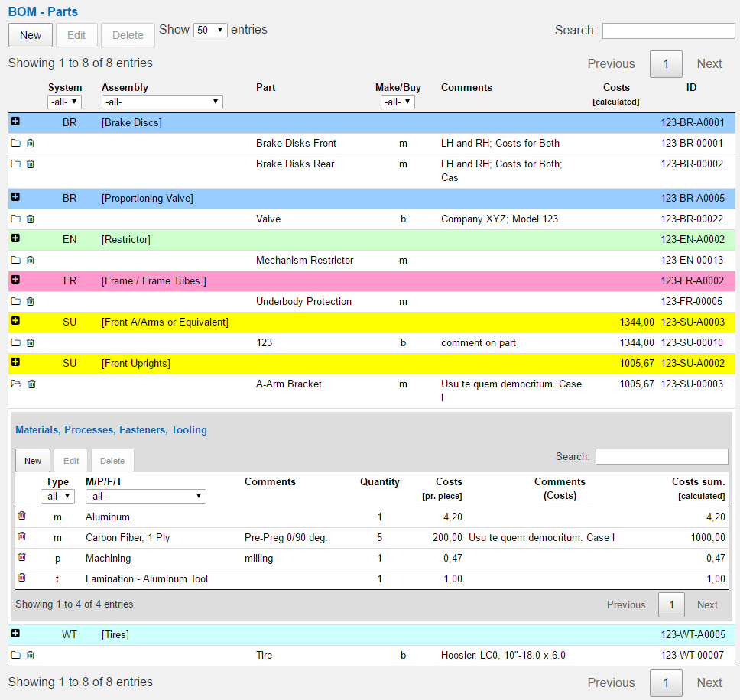This screenshot has width=740, height=700.
Task: Delete Aluminum material with trash icon
Action: click(22, 517)
